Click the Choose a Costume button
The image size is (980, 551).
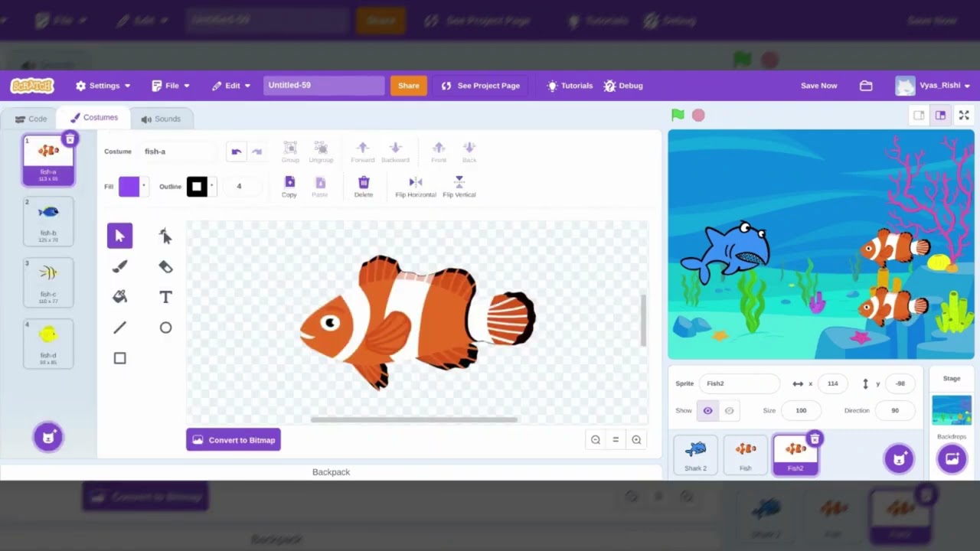point(48,437)
